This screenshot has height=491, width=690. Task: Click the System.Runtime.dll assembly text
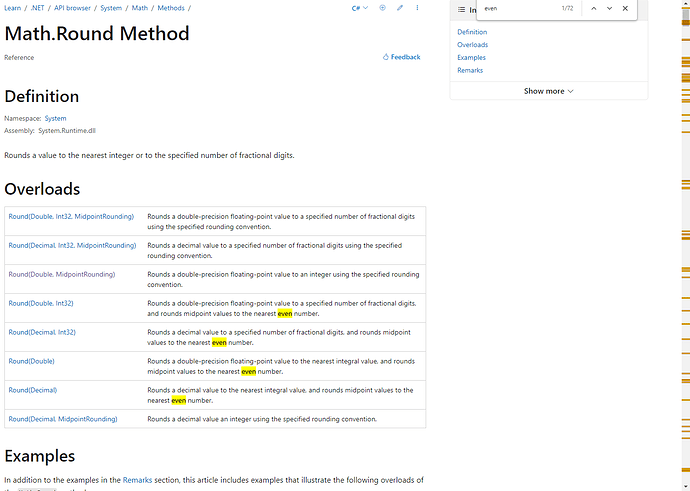click(x=67, y=131)
